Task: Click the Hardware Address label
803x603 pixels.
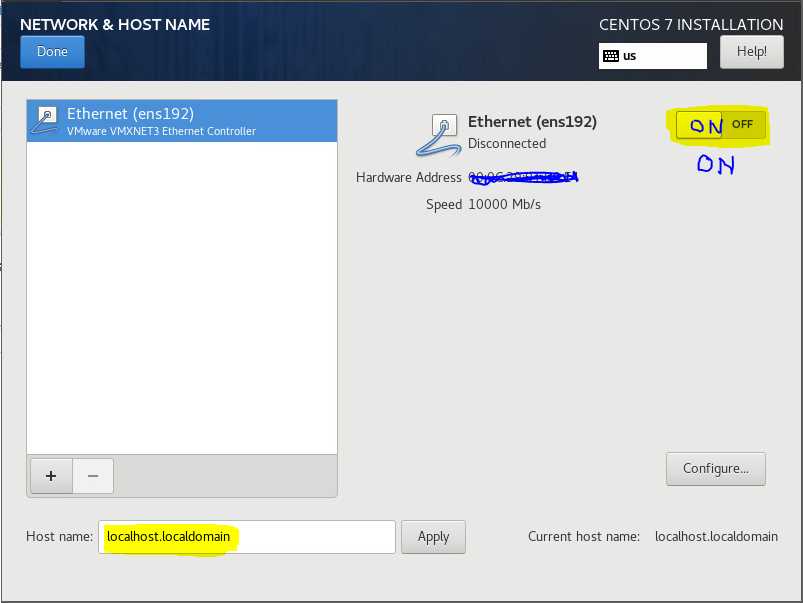Action: [408, 177]
